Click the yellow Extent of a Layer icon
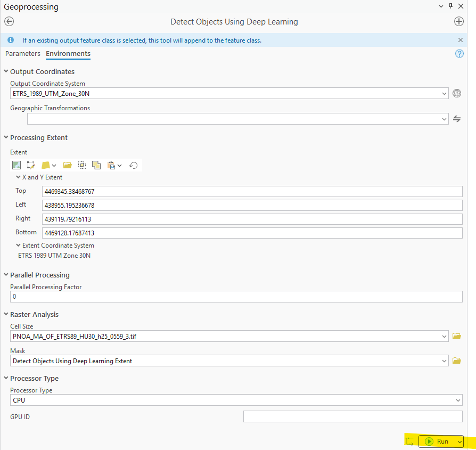476x450 pixels. click(46, 165)
